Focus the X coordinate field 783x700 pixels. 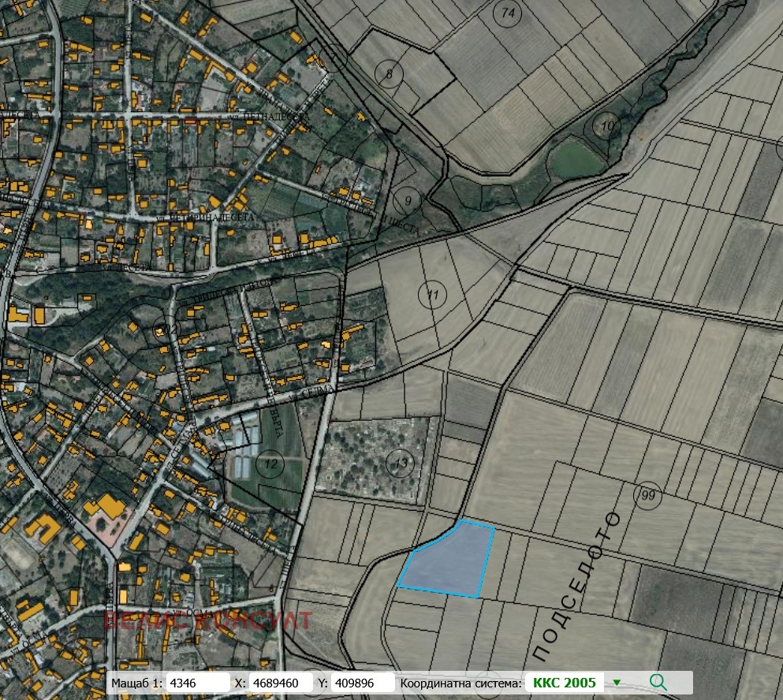click(x=280, y=683)
